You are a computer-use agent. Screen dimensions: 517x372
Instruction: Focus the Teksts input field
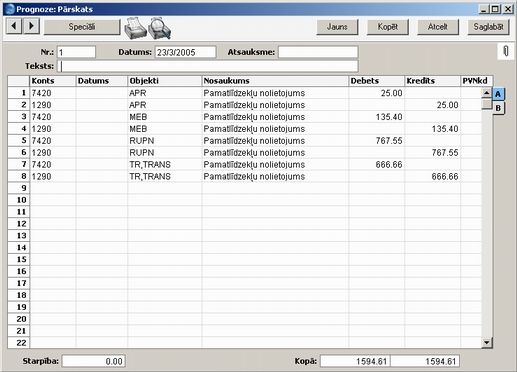(208, 66)
